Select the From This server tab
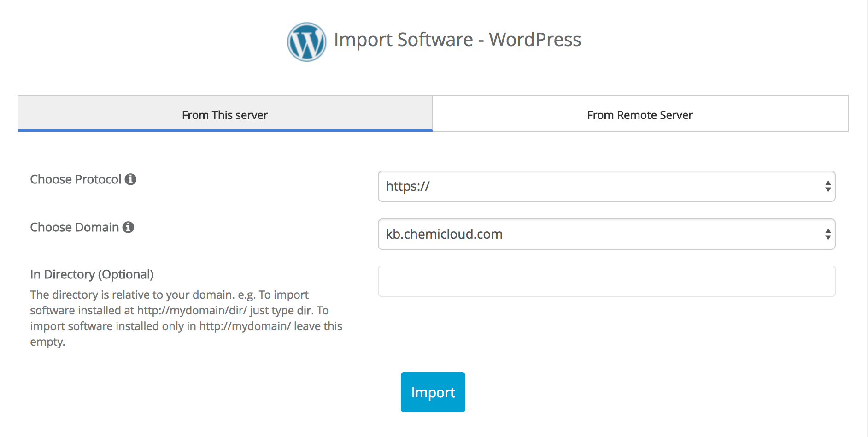This screenshot has height=437, width=868. click(x=225, y=114)
